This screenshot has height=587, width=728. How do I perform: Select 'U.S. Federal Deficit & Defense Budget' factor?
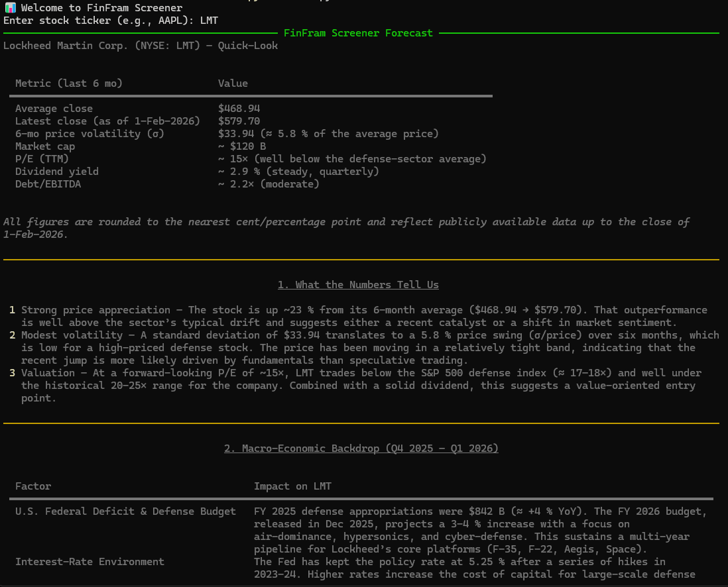[125, 511]
